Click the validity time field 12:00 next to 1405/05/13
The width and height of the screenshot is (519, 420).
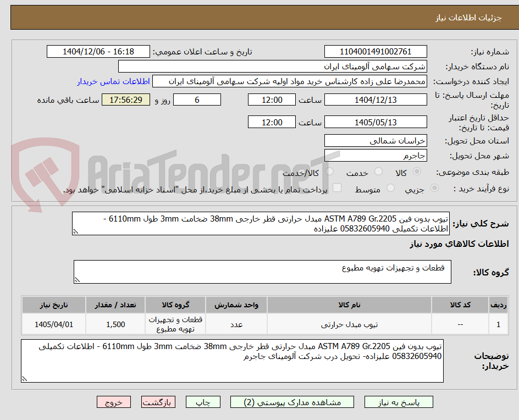click(x=272, y=122)
